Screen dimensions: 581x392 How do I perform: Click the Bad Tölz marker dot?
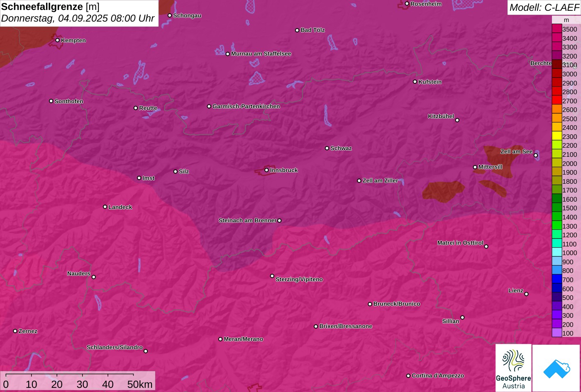point(297,30)
